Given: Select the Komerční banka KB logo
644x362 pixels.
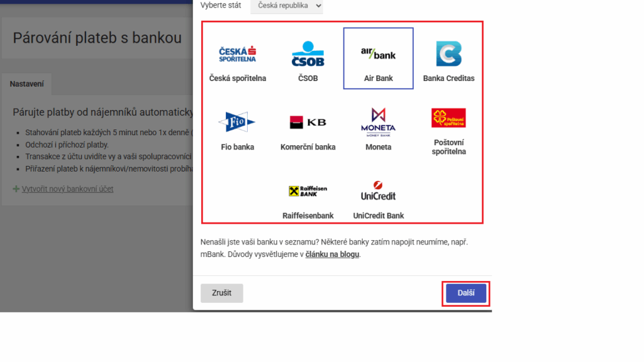Looking at the screenshot, I should [x=308, y=123].
